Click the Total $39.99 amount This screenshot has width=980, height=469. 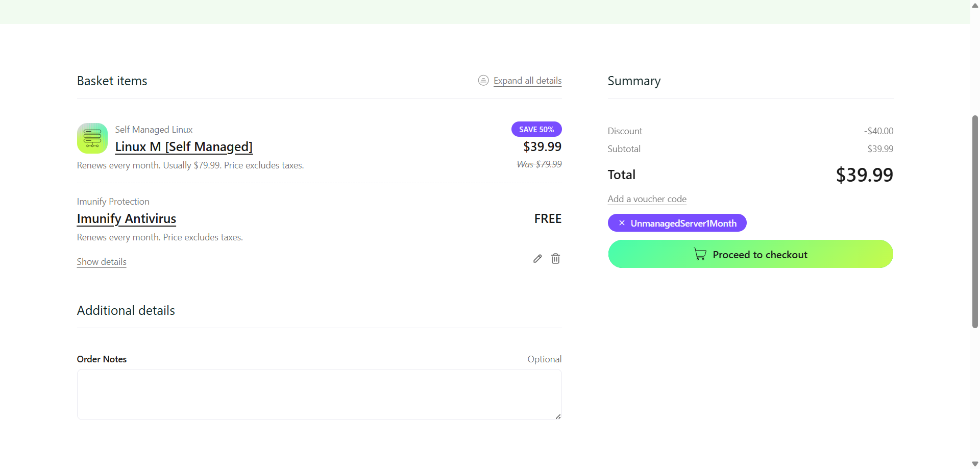[x=864, y=175]
